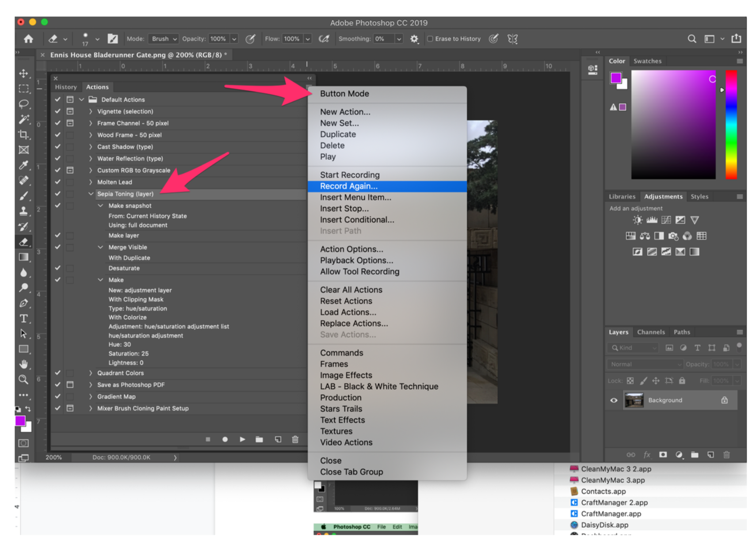Click the File menu in lower Photoshop menu bar
This screenshot has height=556, width=756.
coord(381,527)
